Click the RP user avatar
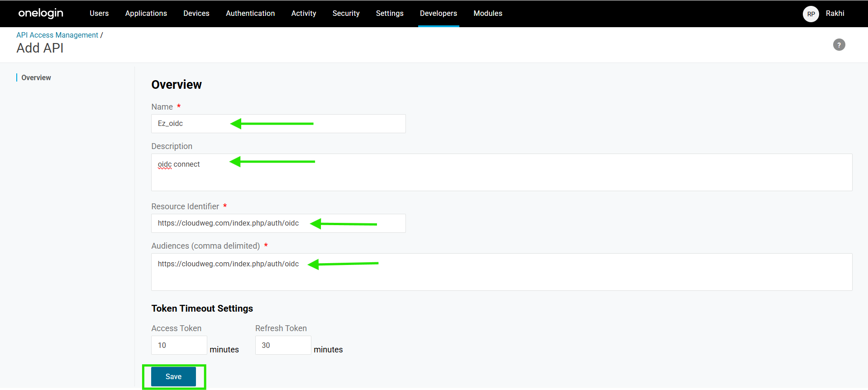868x390 pixels. (x=811, y=14)
